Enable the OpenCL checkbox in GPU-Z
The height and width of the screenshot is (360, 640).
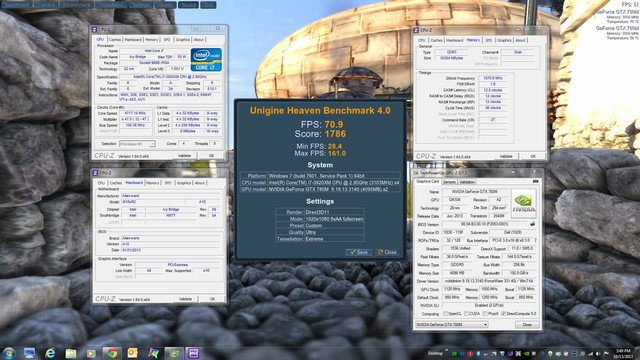(446, 313)
